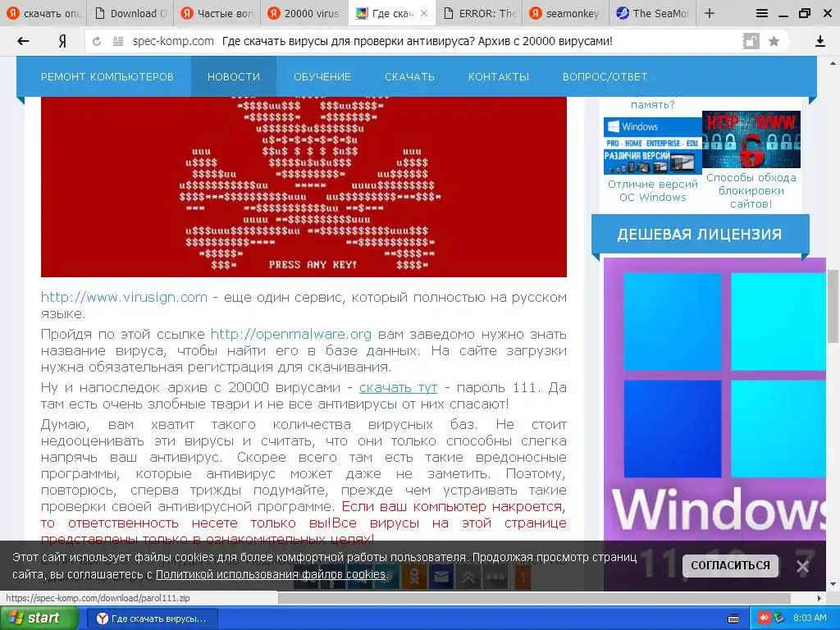Open the HTTP WWW lock thumbnail
The width and height of the screenshot is (840, 630).
[751, 139]
